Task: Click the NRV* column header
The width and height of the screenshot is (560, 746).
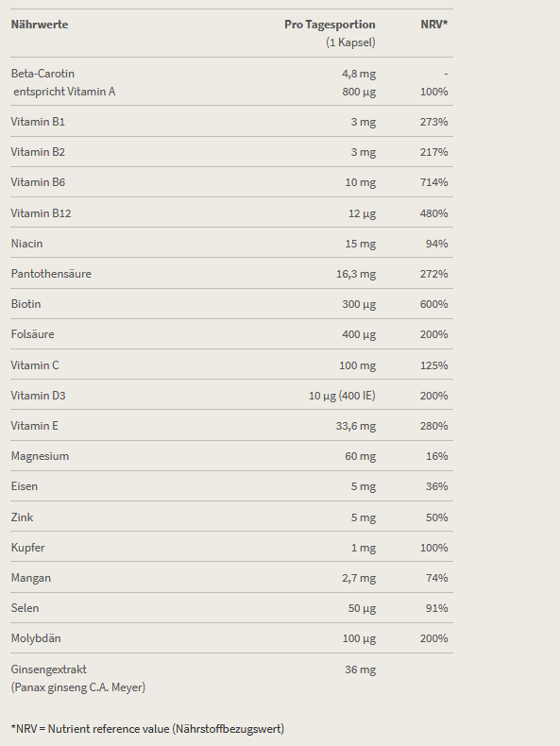Action: [x=433, y=25]
